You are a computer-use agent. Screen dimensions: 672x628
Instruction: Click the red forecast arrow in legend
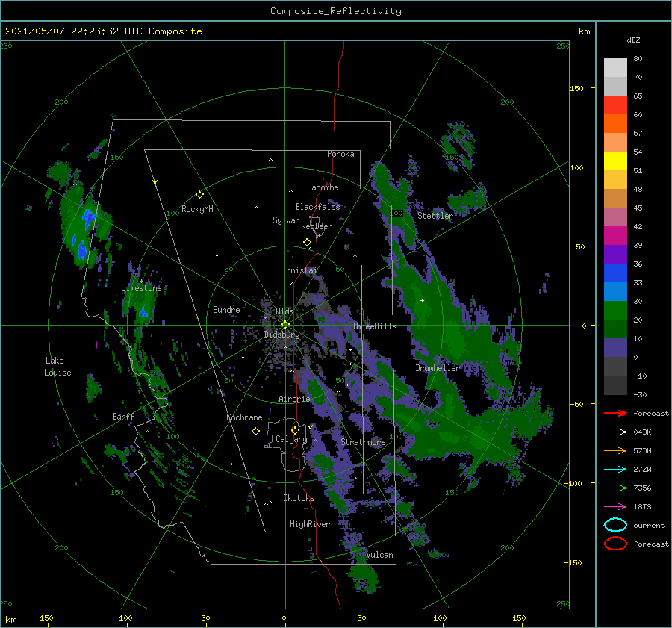click(615, 413)
